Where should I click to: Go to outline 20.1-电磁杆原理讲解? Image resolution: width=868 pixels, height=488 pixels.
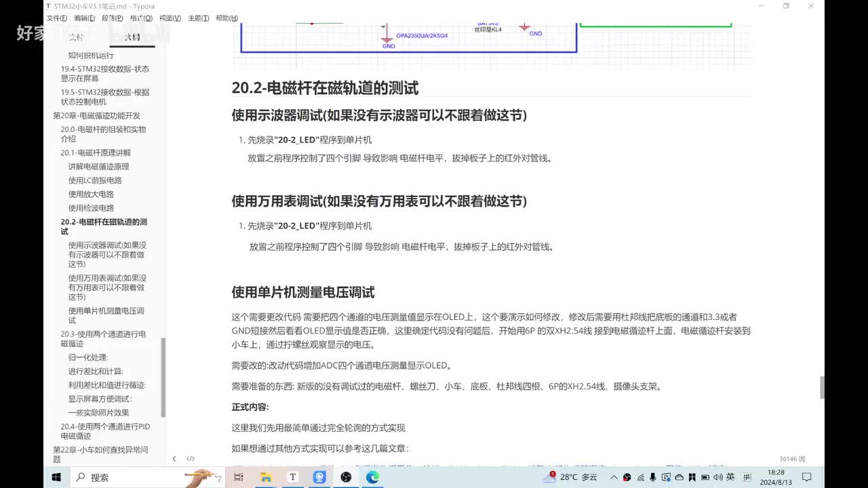tap(96, 153)
